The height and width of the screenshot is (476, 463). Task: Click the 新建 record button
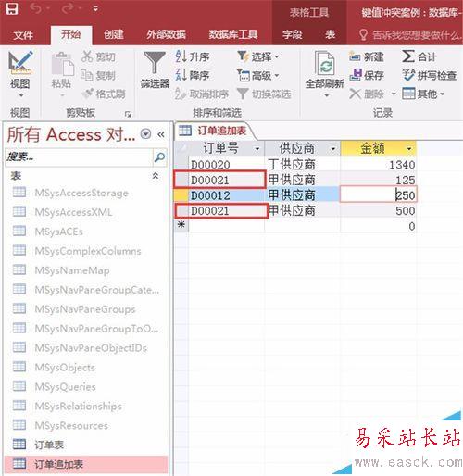click(367, 56)
